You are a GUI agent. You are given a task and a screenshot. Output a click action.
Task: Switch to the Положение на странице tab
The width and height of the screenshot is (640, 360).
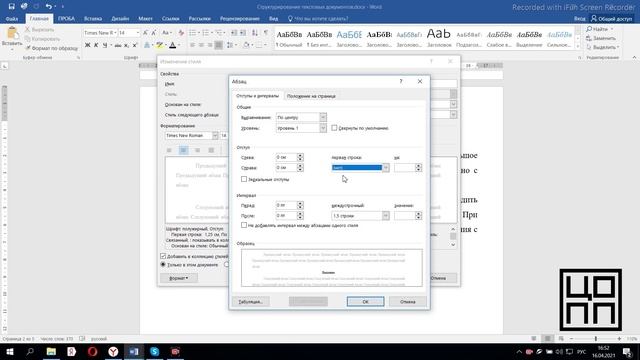(311, 96)
